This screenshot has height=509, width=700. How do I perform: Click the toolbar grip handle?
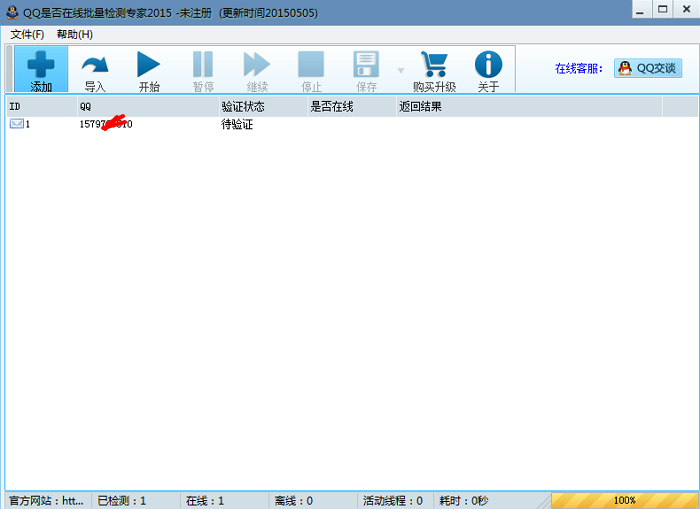9,68
